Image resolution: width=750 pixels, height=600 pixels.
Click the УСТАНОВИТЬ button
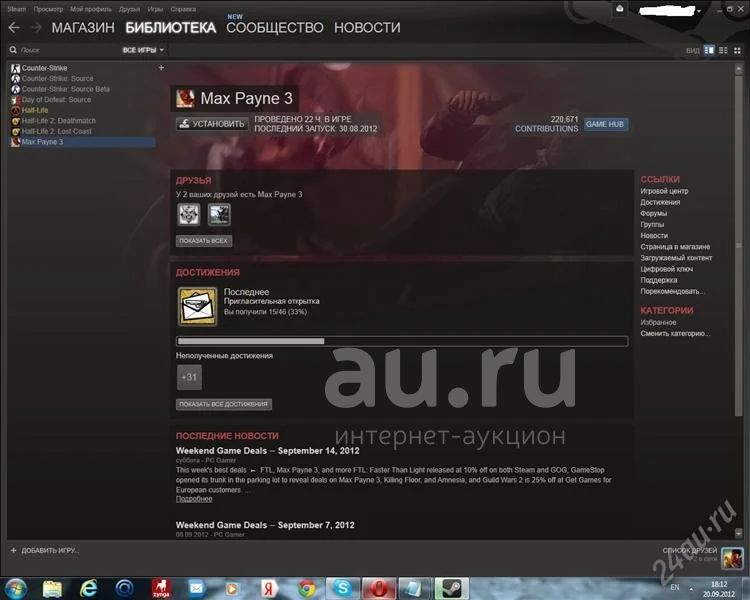click(x=212, y=124)
